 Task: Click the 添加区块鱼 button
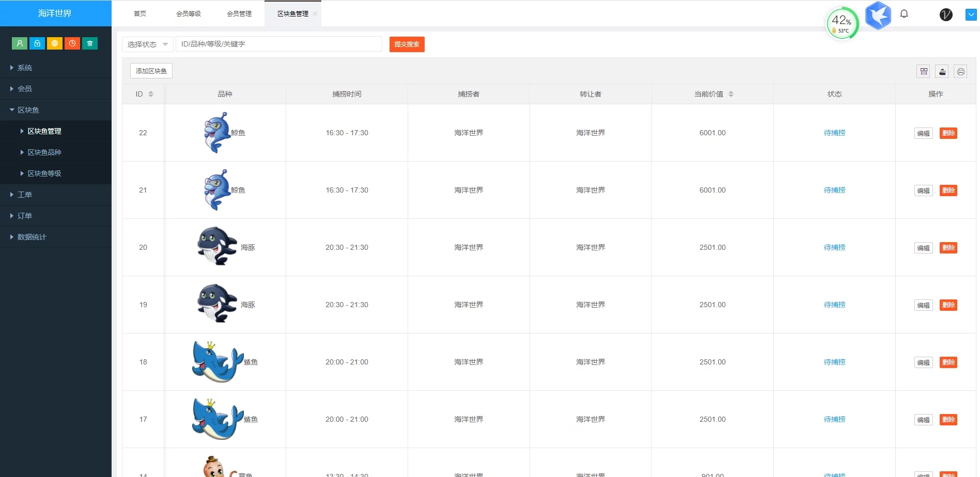tap(151, 71)
